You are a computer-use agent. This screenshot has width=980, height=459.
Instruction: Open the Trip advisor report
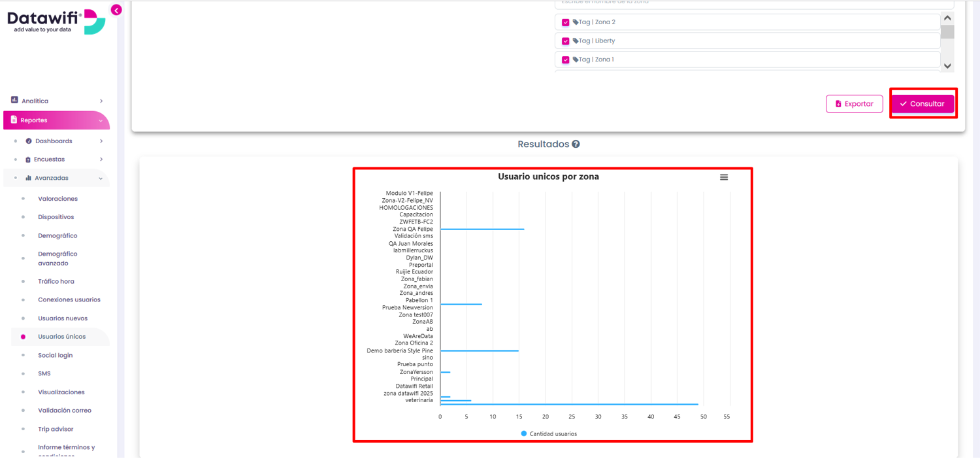point(56,429)
